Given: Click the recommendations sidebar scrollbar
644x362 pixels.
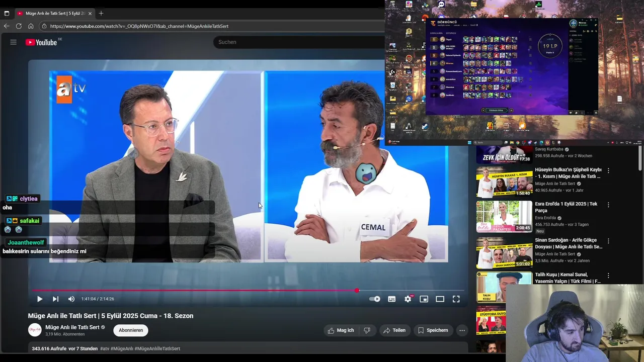Looking at the screenshot, I should [640, 158].
